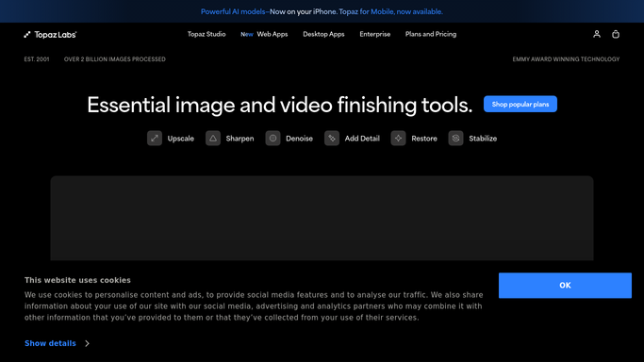644x362 pixels.
Task: Expand cookie details chevron arrow
Action: pos(87,343)
